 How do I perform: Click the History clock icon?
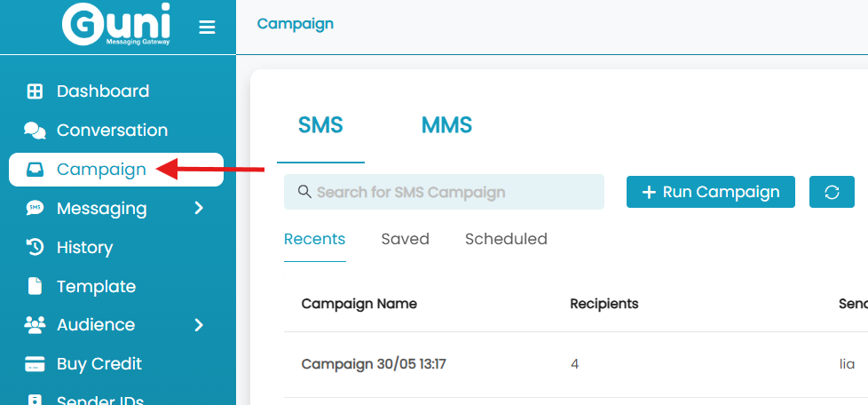(35, 247)
